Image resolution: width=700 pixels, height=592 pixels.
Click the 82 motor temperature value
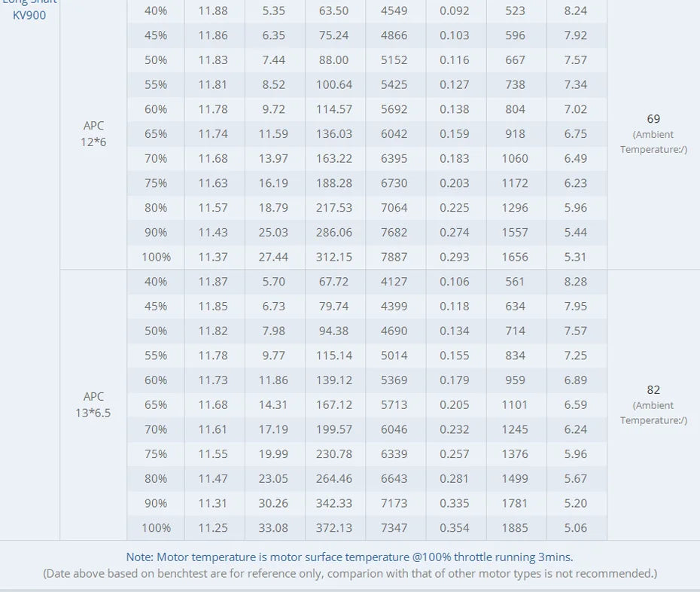(653, 389)
